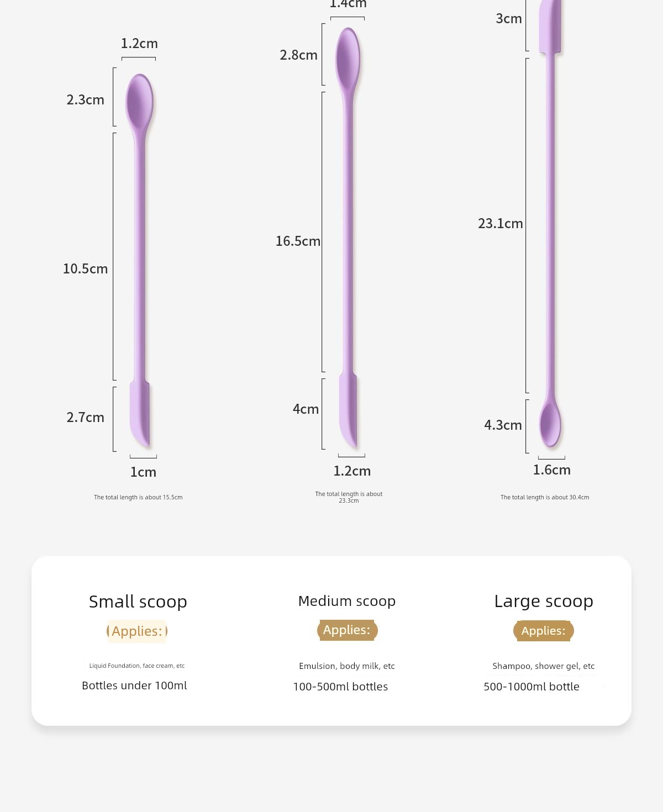Click the Applies badge under Large scoop
The height and width of the screenshot is (812, 663).
(544, 631)
